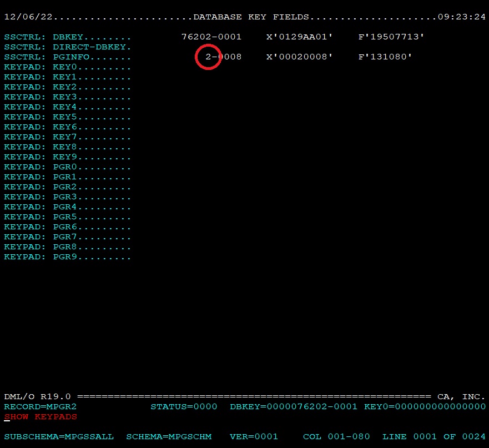Select the KEYPAD: KEY0 row

[67, 67]
